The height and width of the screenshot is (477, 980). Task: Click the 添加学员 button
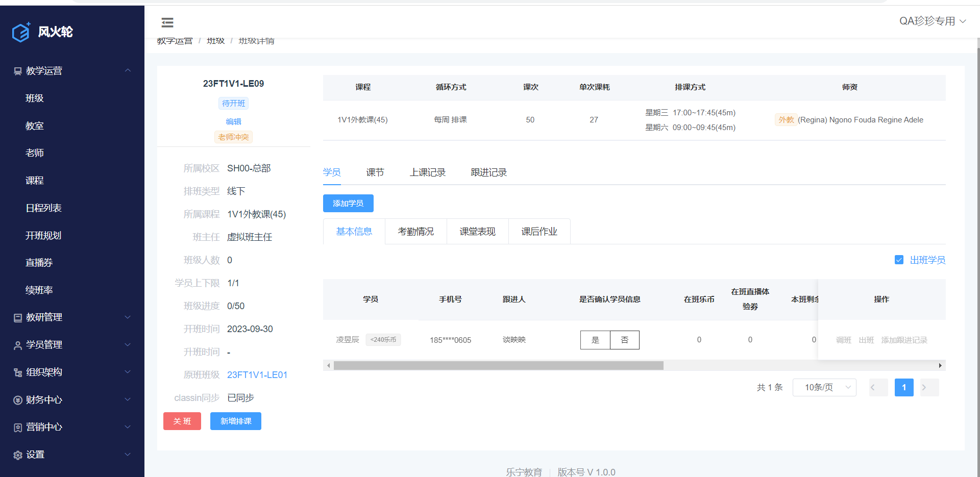(348, 203)
